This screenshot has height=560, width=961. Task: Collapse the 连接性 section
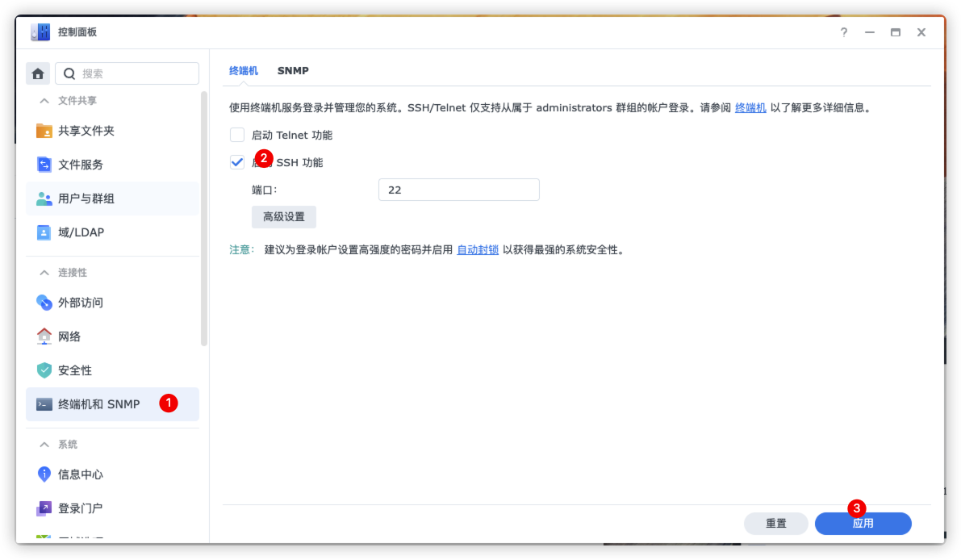44,273
